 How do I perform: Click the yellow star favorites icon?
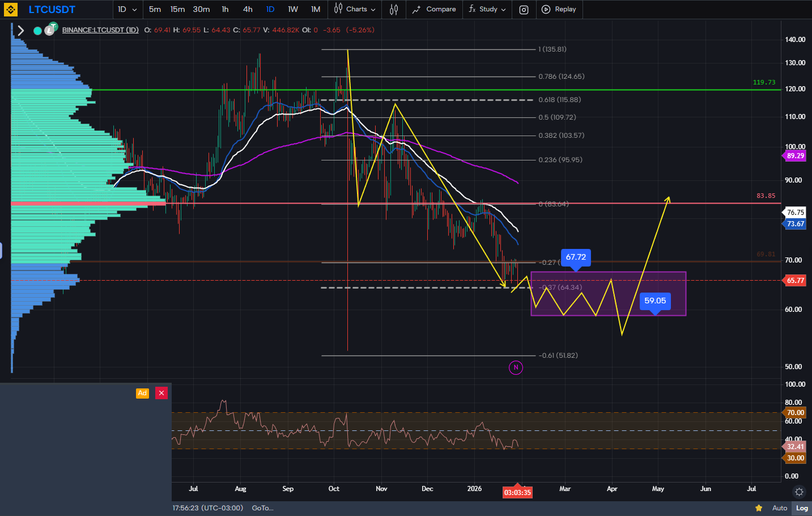click(759, 508)
